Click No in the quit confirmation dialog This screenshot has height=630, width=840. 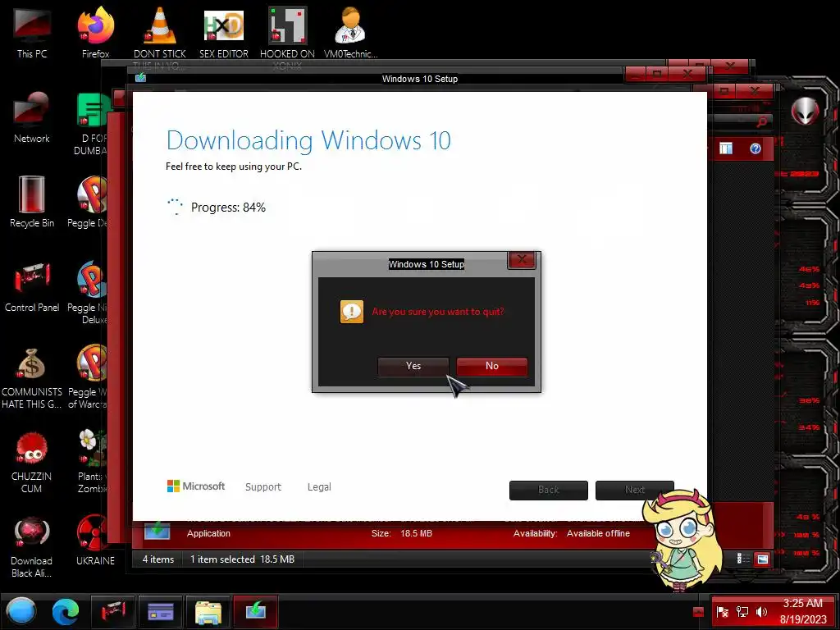[x=492, y=366]
